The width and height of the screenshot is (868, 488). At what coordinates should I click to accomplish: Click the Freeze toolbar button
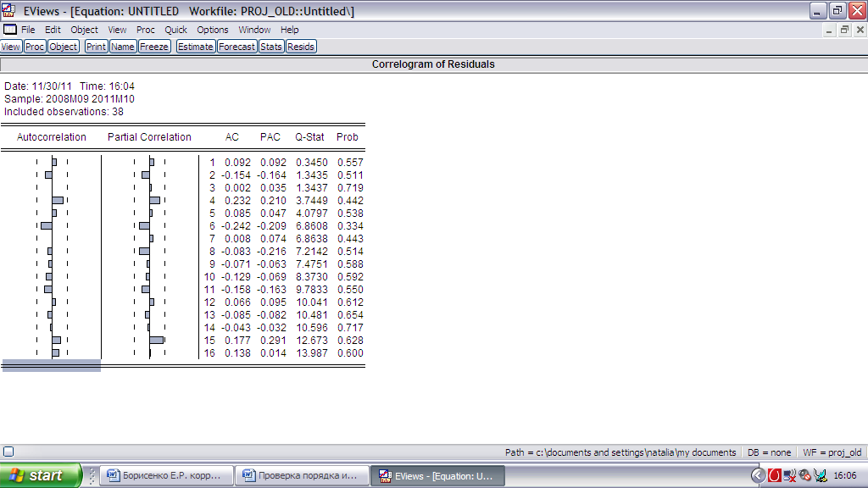click(154, 47)
